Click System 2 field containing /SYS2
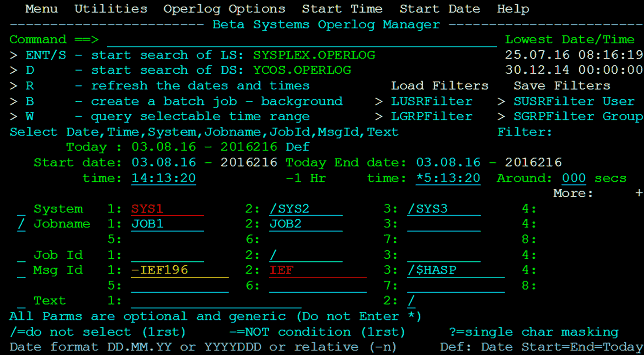This screenshot has height=355, width=644. [306, 209]
